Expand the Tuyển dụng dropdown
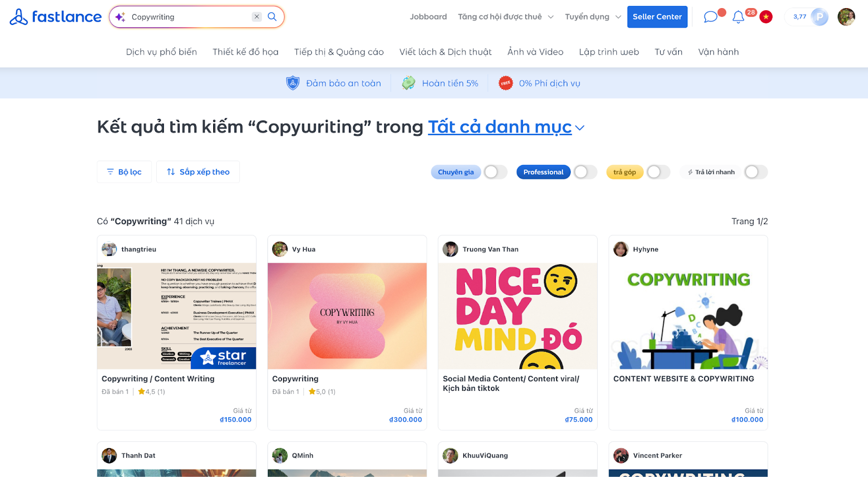Image resolution: width=868 pixels, height=477 pixels. 593,17
